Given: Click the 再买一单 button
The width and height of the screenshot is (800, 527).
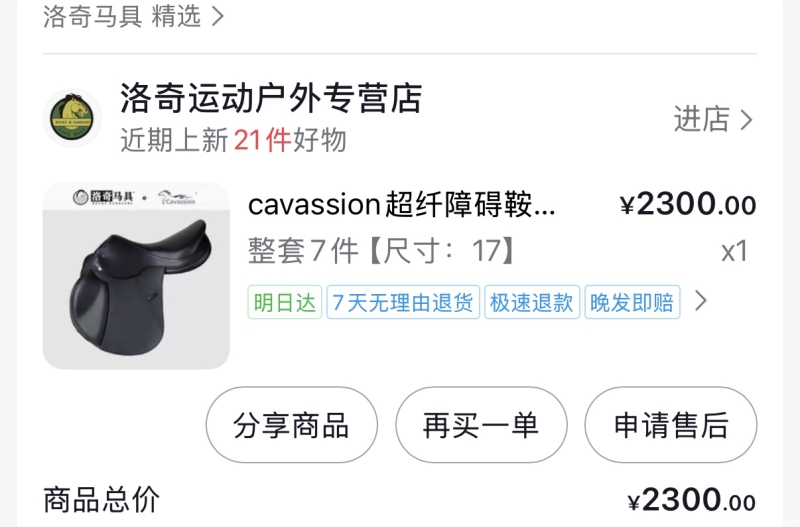Looking at the screenshot, I should (x=481, y=425).
